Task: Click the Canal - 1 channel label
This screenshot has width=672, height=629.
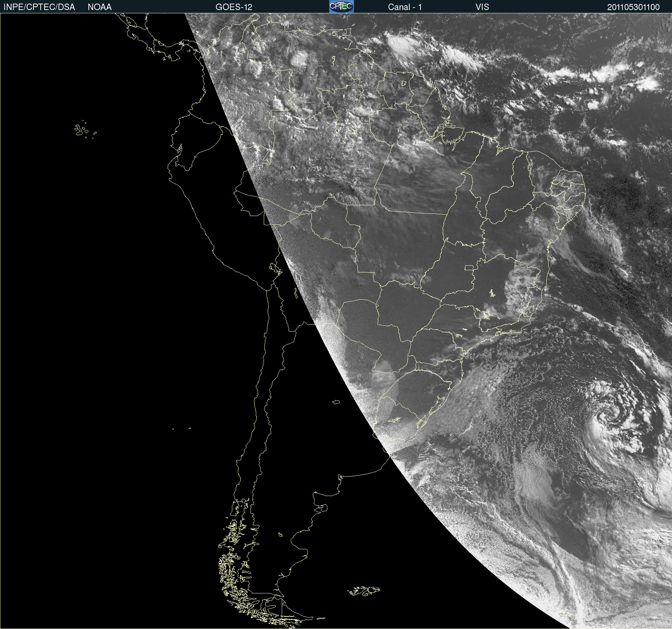Action: pyautogui.click(x=405, y=7)
